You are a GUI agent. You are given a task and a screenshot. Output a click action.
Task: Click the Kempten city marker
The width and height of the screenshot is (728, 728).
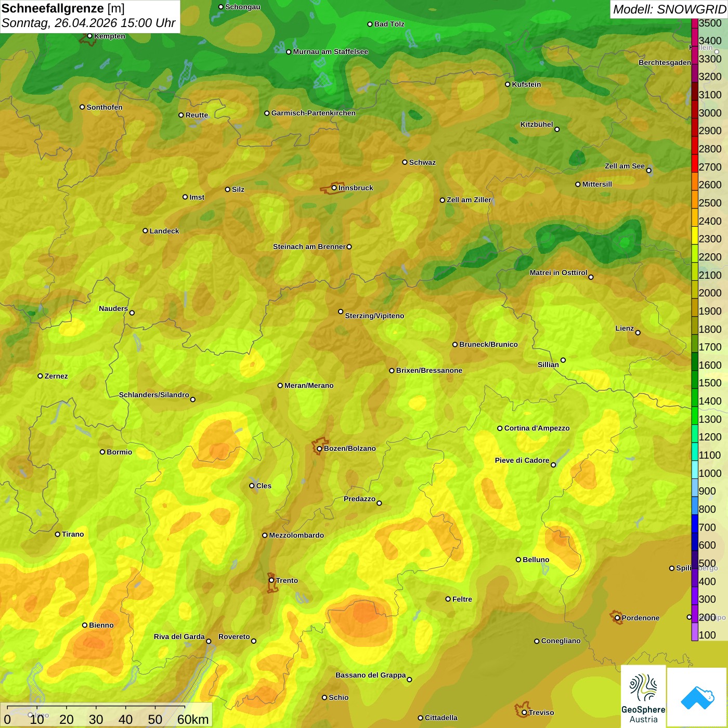point(89,36)
